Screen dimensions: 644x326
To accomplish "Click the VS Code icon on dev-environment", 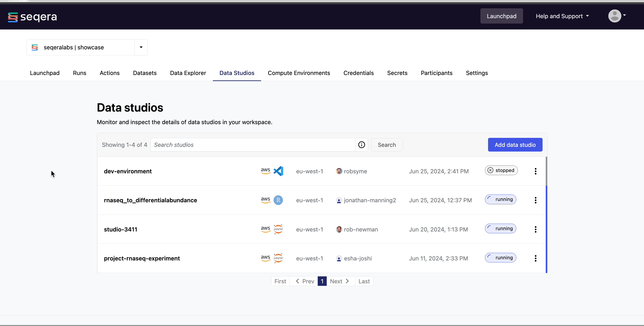I will (x=278, y=171).
